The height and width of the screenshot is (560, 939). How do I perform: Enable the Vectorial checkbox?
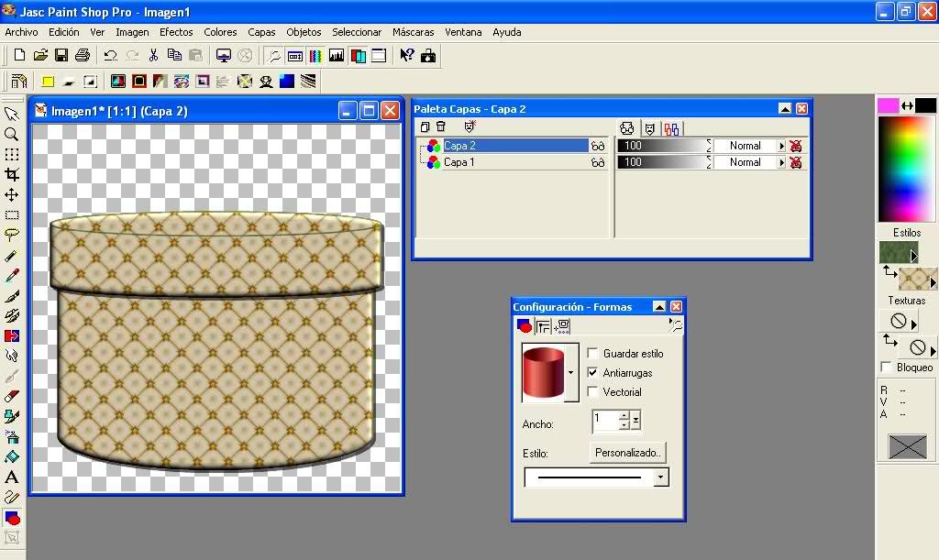point(593,391)
